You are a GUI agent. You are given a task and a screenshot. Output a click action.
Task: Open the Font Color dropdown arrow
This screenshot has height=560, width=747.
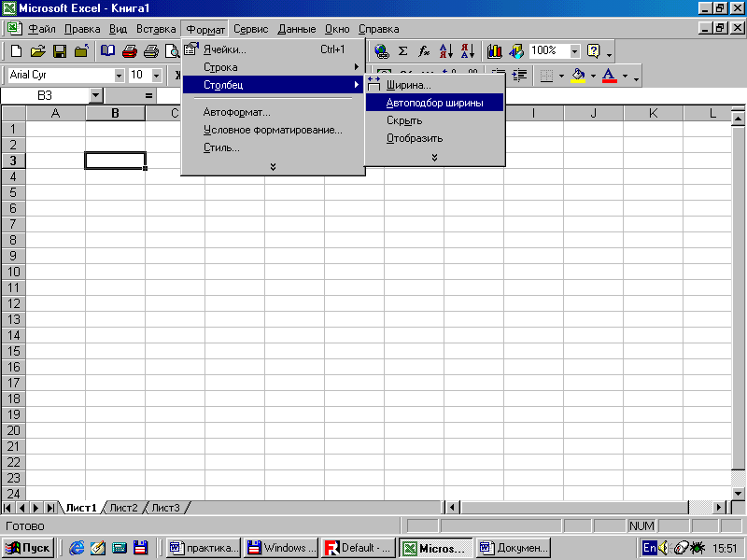click(625, 76)
